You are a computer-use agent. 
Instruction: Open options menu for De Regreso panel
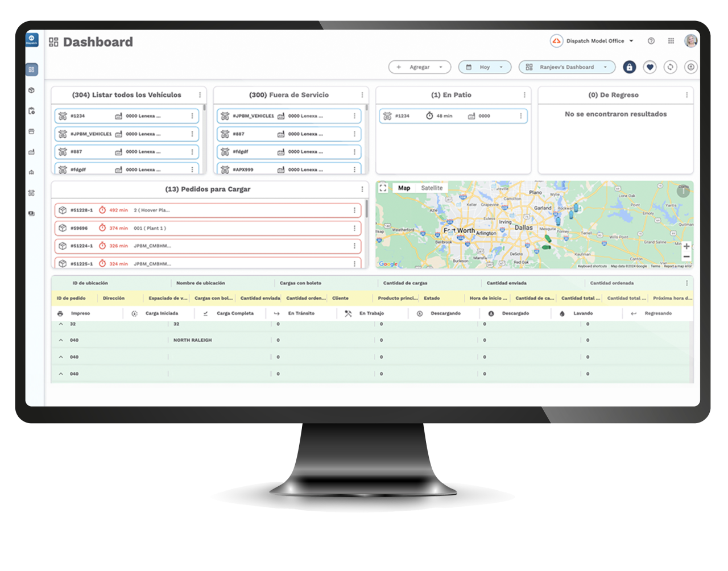pyautogui.click(x=686, y=95)
